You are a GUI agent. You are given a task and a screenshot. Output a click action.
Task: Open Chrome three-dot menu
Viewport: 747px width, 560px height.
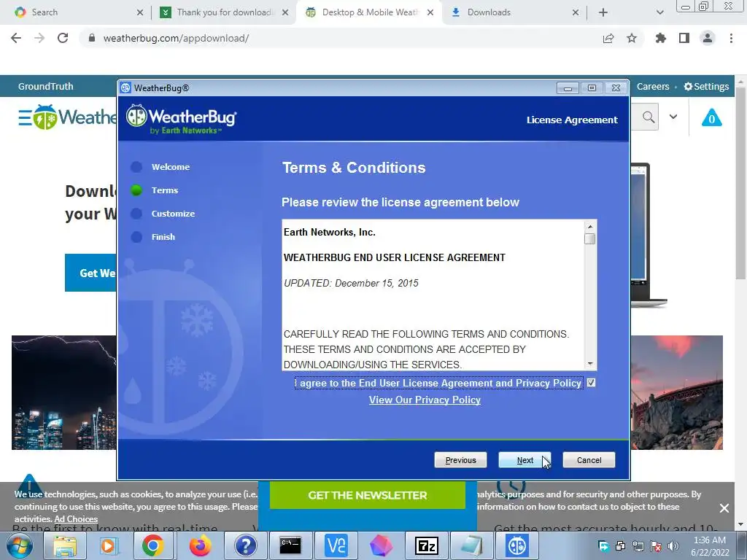click(x=731, y=38)
